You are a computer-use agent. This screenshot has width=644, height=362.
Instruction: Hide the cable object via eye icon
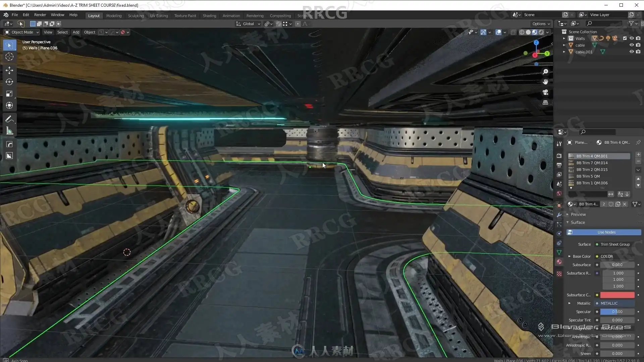pos(631,45)
